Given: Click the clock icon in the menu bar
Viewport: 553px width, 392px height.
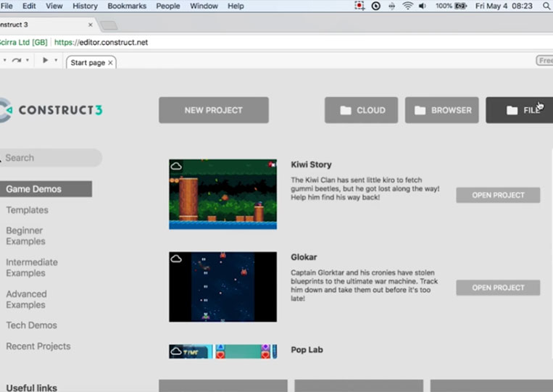Looking at the screenshot, I should 376,6.
